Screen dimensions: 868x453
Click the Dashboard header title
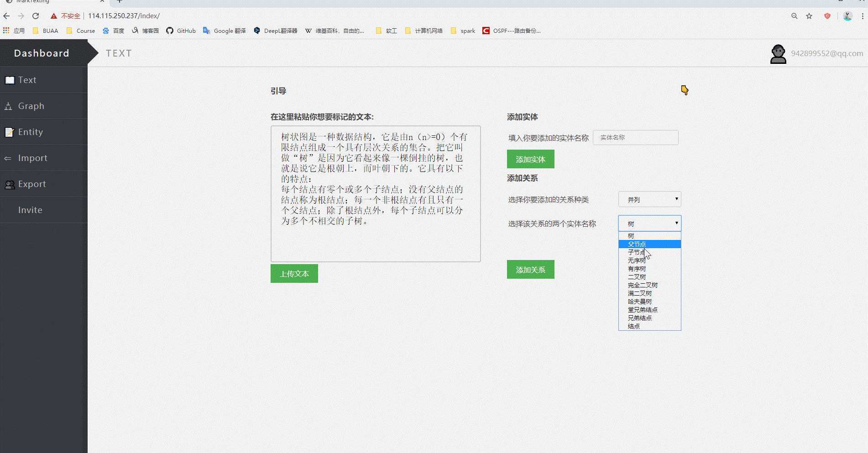[x=42, y=53]
